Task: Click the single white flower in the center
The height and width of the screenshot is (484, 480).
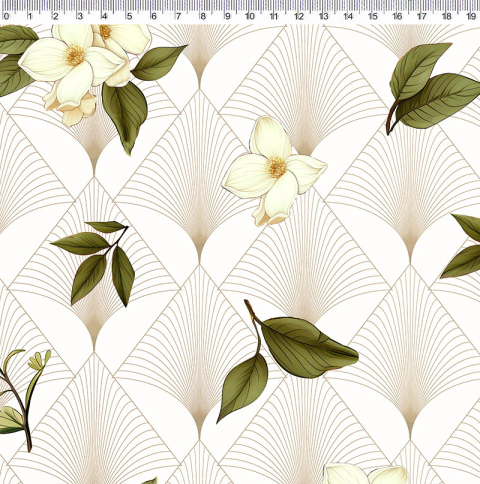Action: tap(274, 171)
